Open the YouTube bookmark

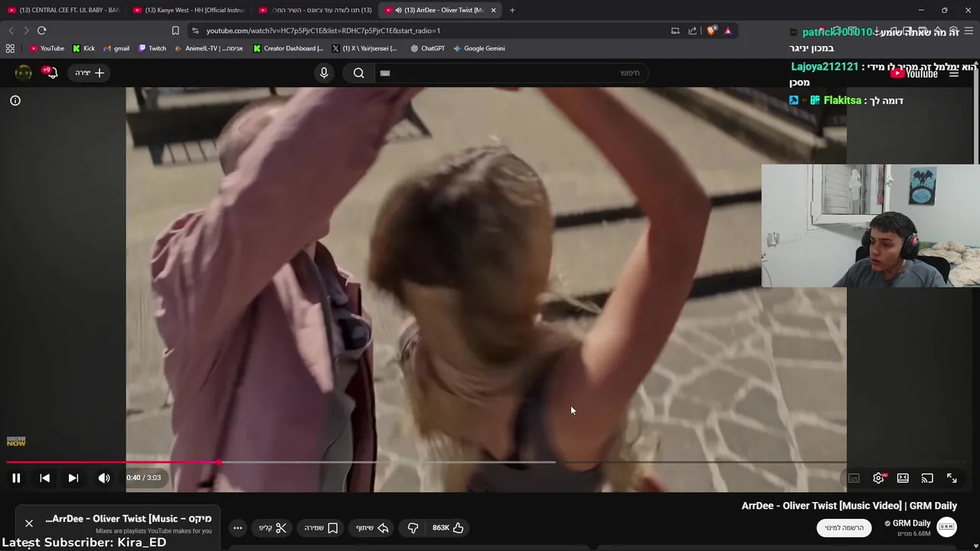point(47,48)
